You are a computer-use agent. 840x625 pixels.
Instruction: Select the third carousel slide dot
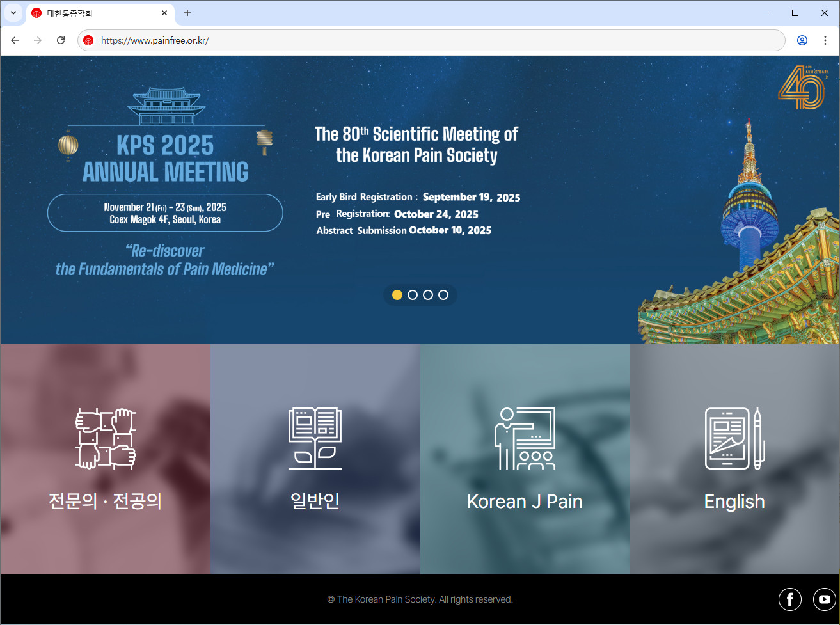(428, 295)
